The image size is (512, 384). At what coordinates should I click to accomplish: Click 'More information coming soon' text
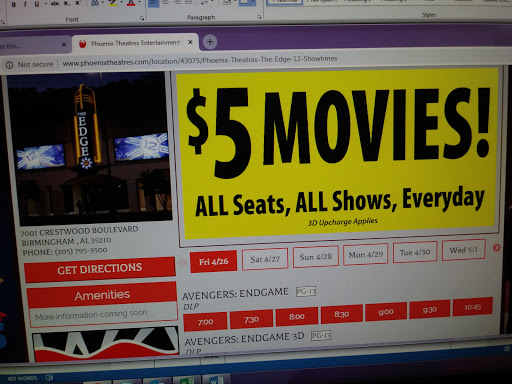pos(91,315)
